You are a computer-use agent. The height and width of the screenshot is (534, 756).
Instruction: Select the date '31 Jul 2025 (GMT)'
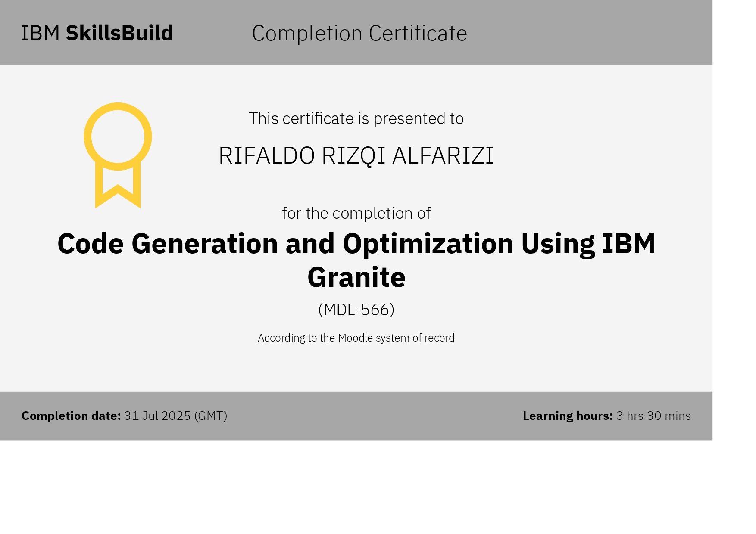point(176,416)
